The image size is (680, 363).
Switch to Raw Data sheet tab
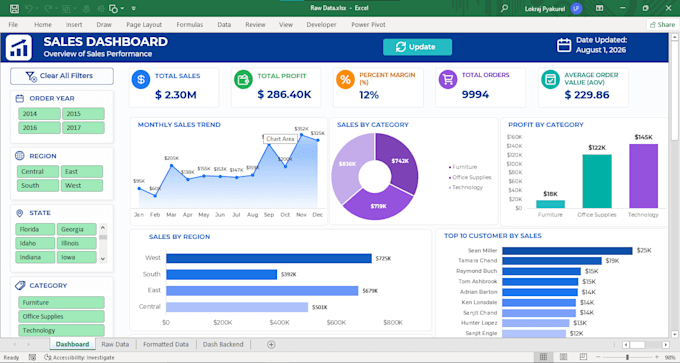(x=115, y=344)
